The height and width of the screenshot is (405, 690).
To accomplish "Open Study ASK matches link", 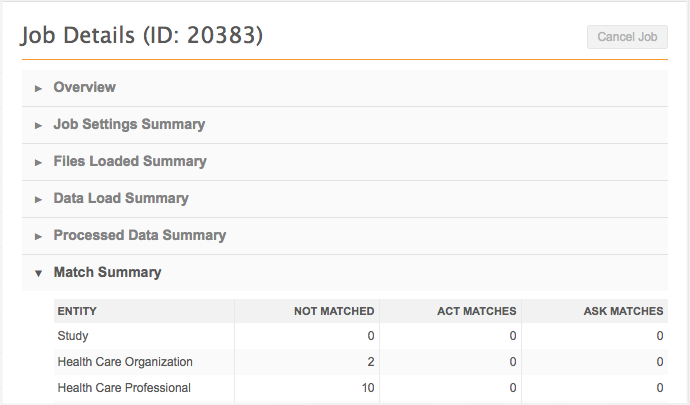I will click(x=660, y=336).
